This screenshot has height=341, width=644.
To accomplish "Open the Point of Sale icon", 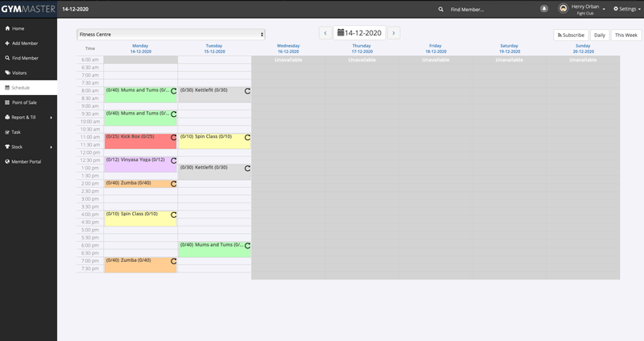I will pyautogui.click(x=7, y=102).
